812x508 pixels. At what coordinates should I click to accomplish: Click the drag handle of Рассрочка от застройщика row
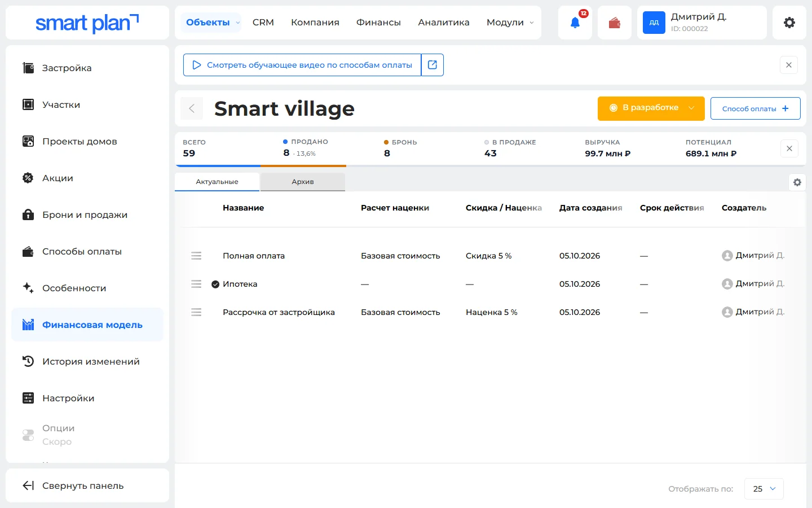pyautogui.click(x=196, y=312)
